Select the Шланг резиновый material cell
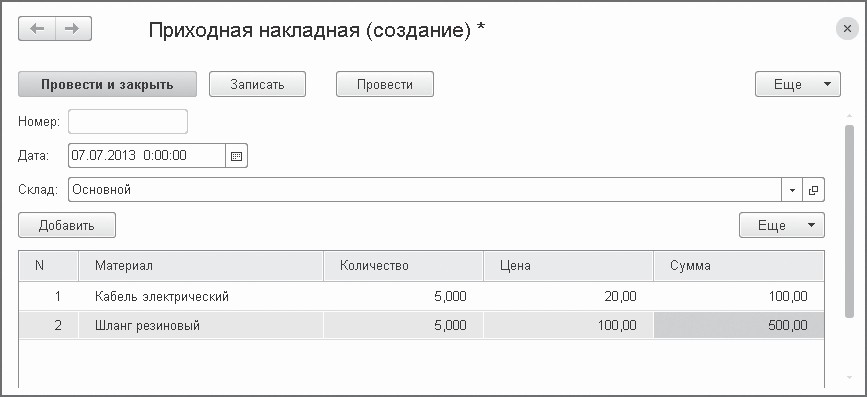The height and width of the screenshot is (397, 867). 201,326
